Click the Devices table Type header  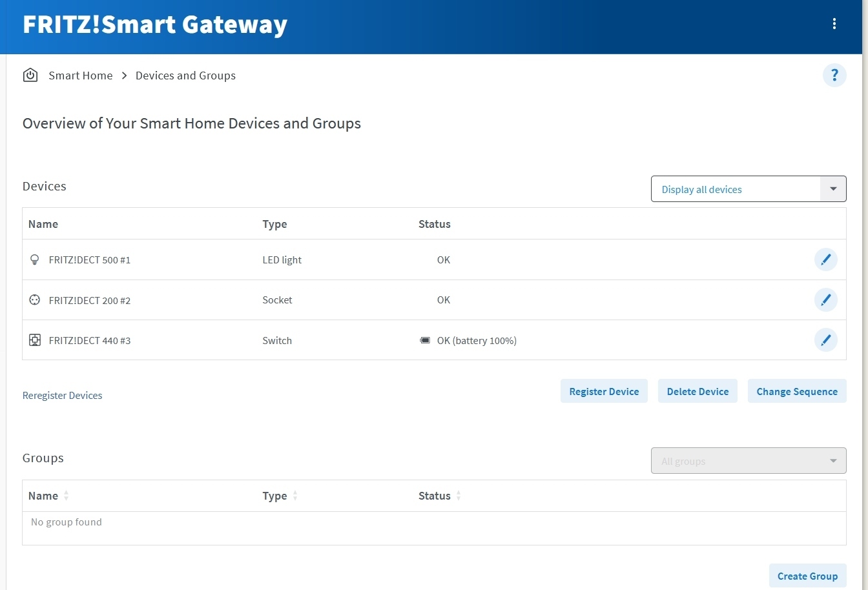tap(274, 224)
